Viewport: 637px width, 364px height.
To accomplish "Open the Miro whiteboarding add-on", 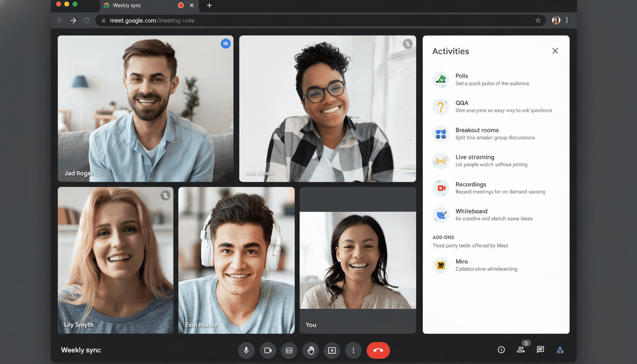I will point(441,265).
